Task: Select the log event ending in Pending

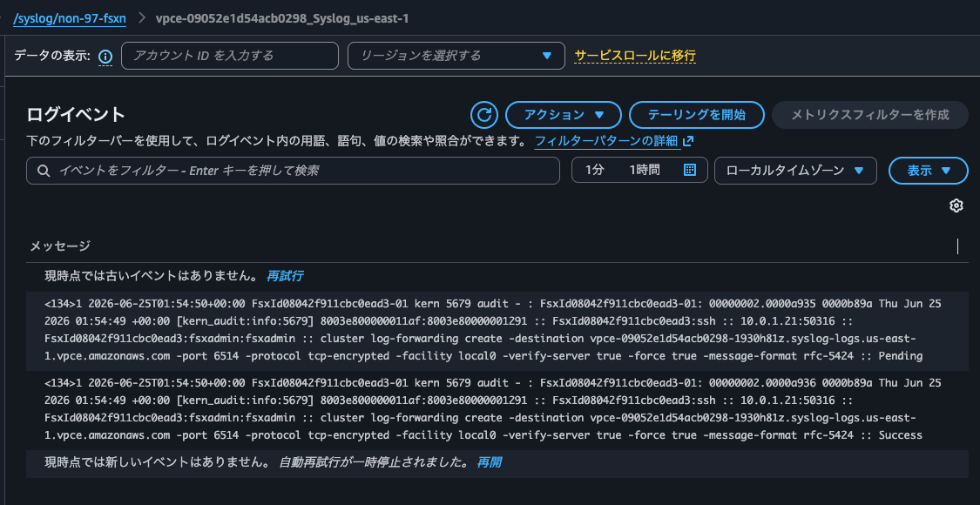Action: [x=497, y=331]
